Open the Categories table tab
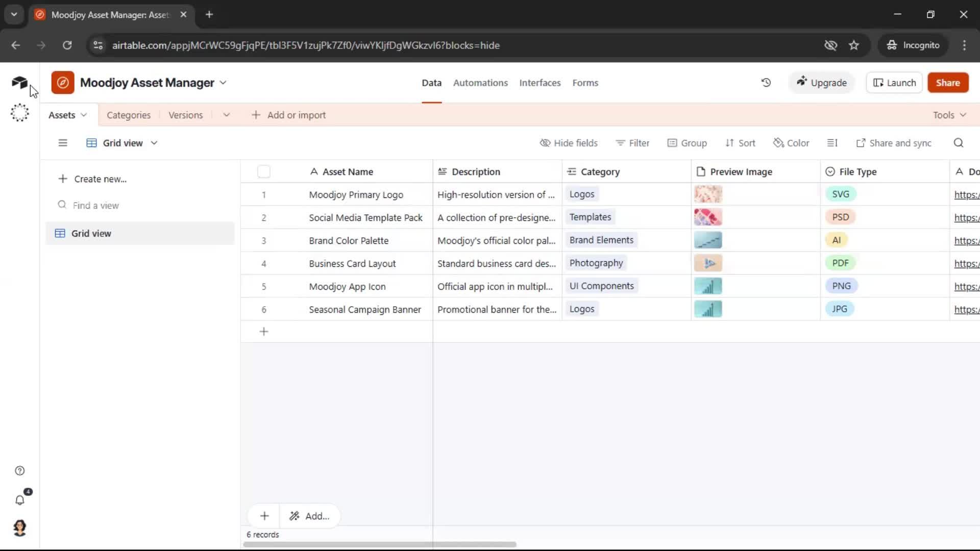 (x=129, y=115)
